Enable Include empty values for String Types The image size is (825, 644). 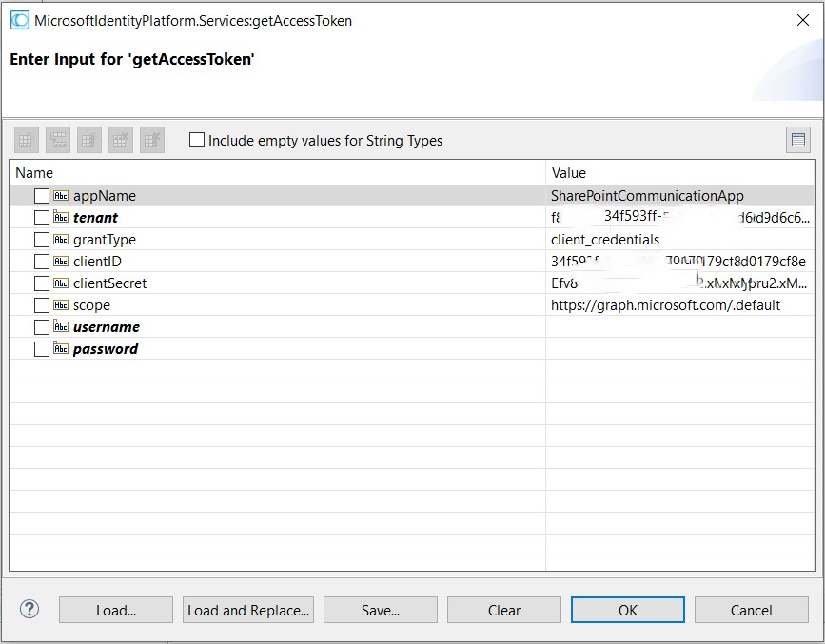[197, 140]
